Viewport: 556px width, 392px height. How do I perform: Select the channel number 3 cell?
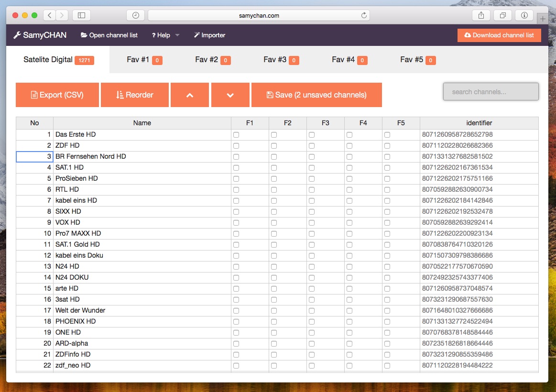coord(35,156)
